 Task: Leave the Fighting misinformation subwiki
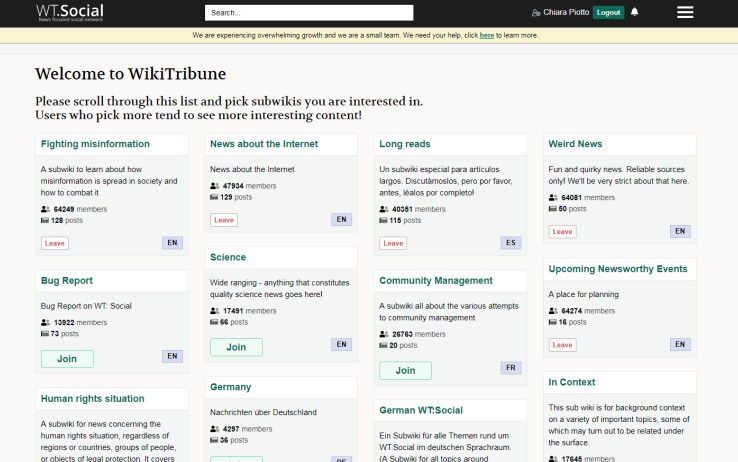(x=55, y=243)
